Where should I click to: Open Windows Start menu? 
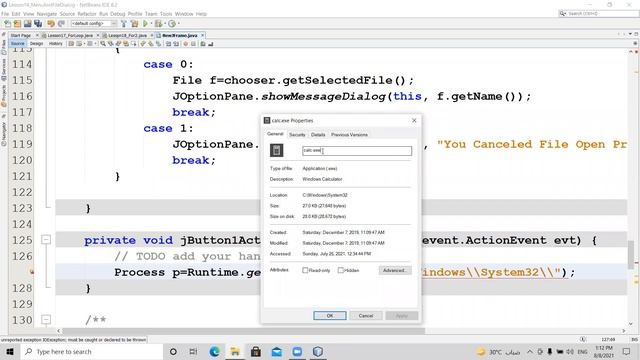(10, 351)
